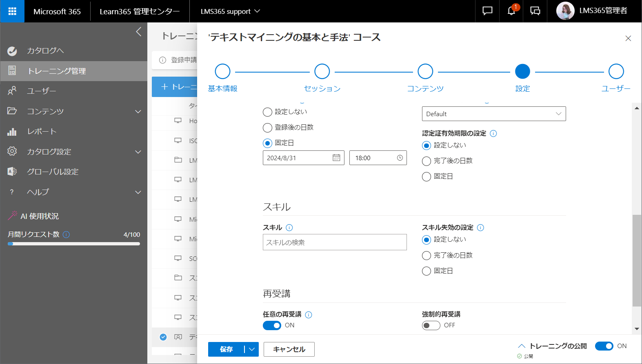The image size is (642, 364).
Task: Click the カタログ設定 gear icon
Action: click(x=12, y=151)
